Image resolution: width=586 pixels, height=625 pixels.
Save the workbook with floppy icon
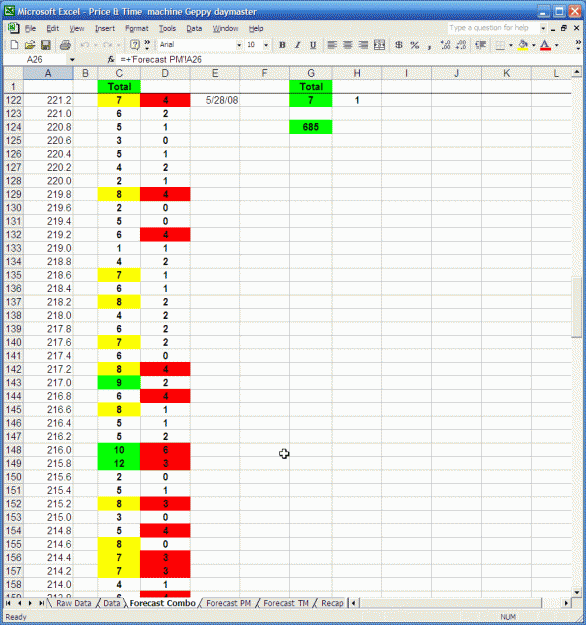(46, 45)
